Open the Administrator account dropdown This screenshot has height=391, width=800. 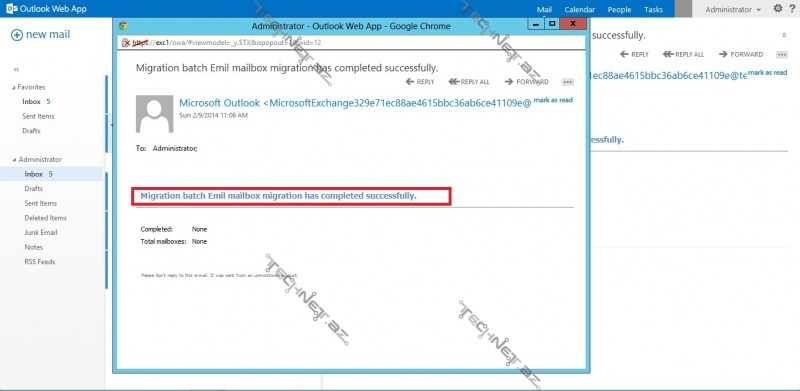pyautogui.click(x=733, y=9)
